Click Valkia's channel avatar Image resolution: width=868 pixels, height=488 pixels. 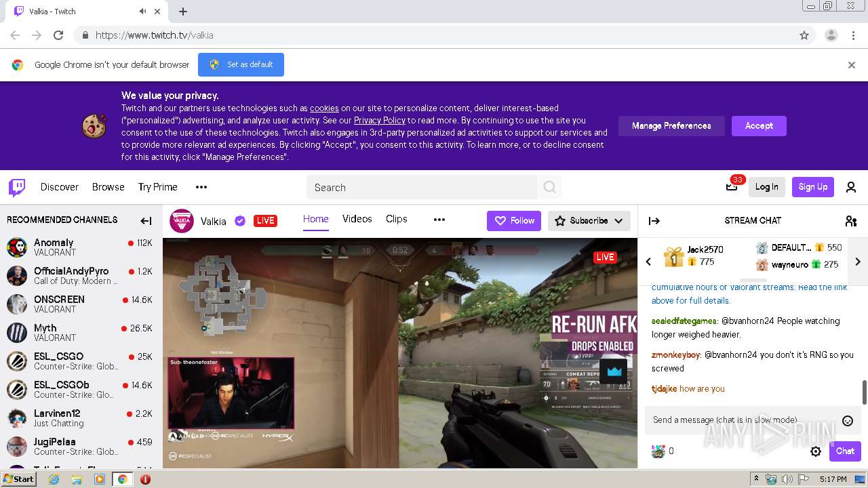(x=181, y=221)
